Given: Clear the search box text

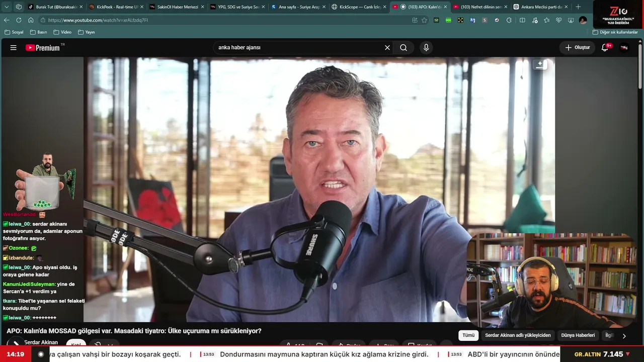Looking at the screenshot, I should 387,48.
